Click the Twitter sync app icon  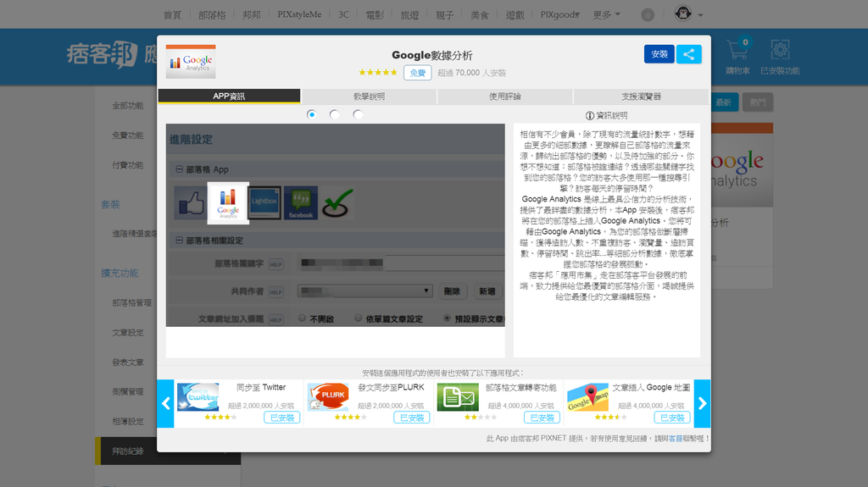[198, 396]
